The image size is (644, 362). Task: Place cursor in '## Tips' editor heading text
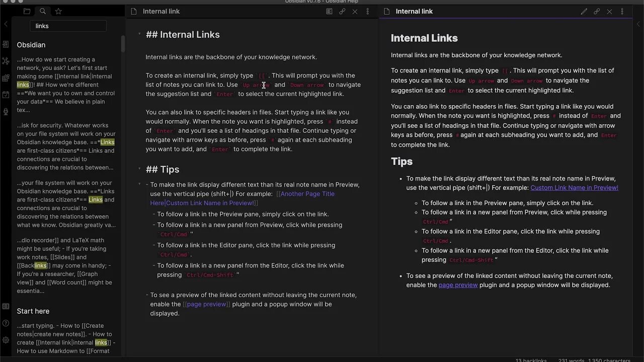point(163,169)
